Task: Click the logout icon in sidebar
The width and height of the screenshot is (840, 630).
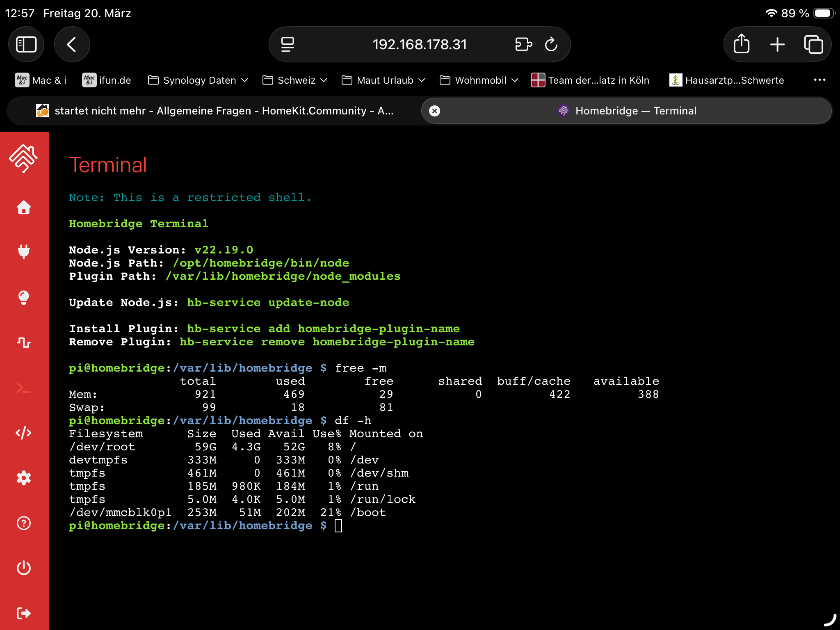Action: [x=24, y=613]
